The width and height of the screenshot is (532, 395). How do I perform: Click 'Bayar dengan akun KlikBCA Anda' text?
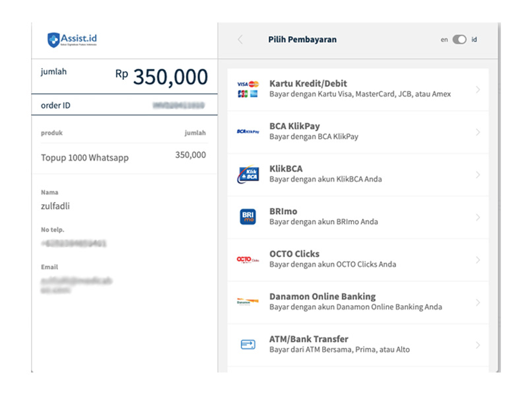click(x=325, y=179)
